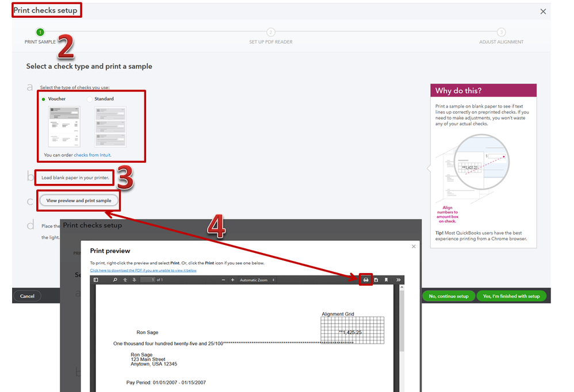
Task: Zoom in with the plus icon
Action: tap(232, 280)
